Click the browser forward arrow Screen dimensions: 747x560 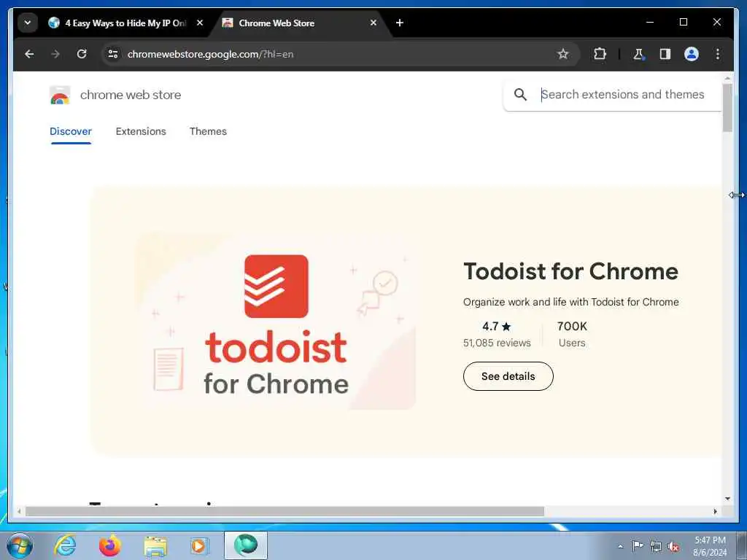[55, 54]
